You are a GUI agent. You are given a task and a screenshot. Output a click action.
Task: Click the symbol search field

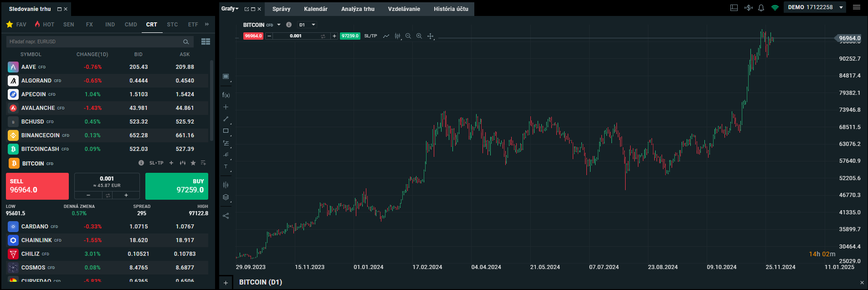(96, 41)
